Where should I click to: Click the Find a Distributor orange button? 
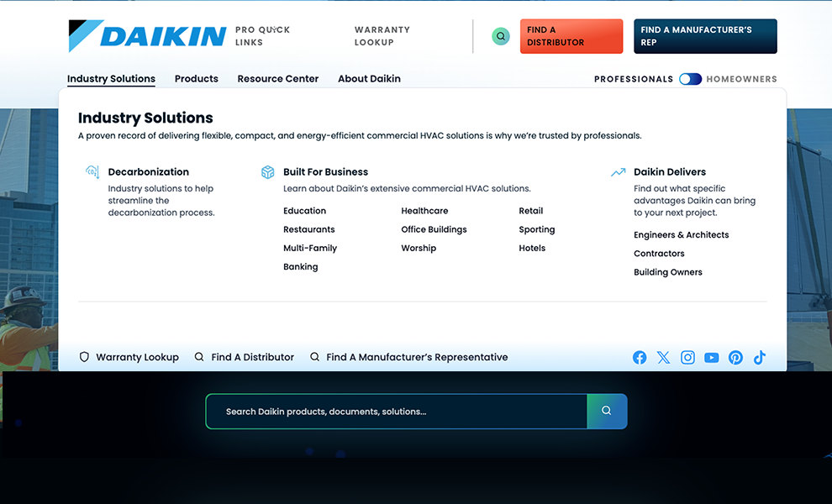[571, 36]
